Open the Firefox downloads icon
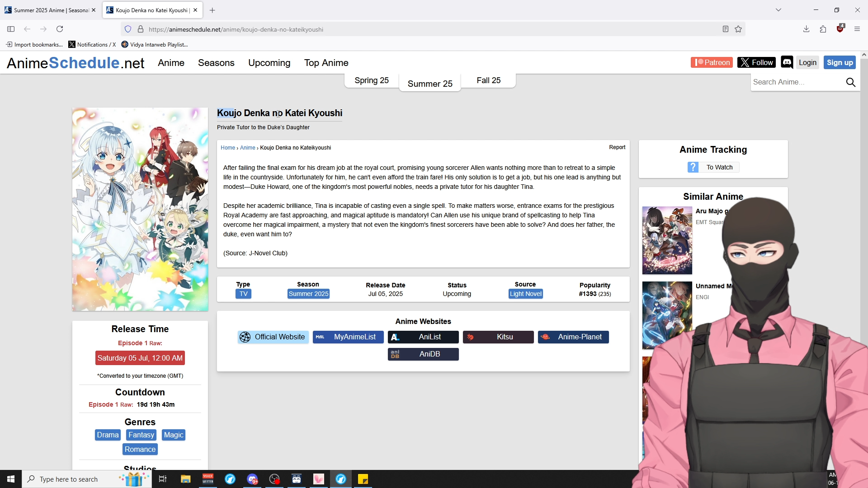868x488 pixels. (x=806, y=29)
